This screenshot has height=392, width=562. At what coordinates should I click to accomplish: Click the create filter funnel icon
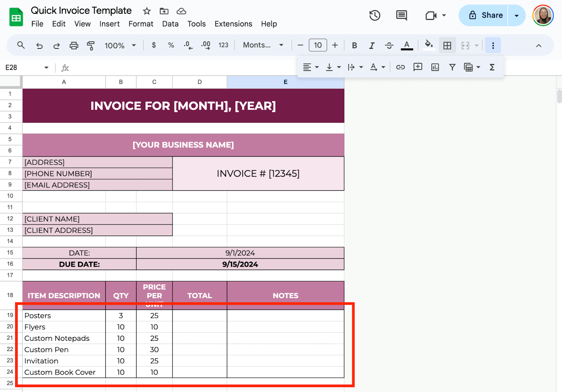click(x=452, y=67)
